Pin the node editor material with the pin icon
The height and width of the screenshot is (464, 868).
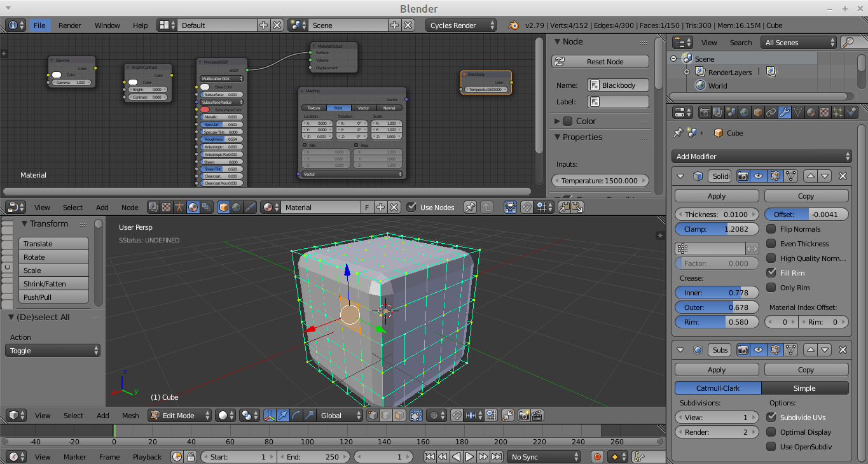[470, 207]
